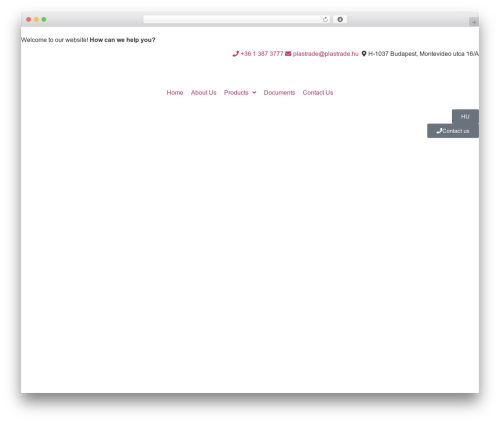500x423 pixels.
Task: Email plastrade@plastrade.hu
Action: (326, 54)
